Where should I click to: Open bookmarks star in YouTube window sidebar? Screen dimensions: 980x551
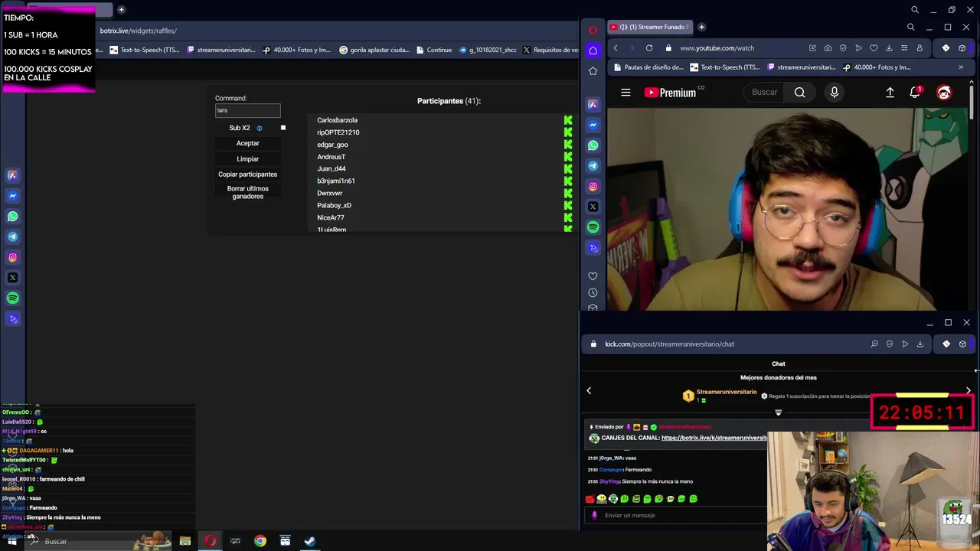coord(593,71)
